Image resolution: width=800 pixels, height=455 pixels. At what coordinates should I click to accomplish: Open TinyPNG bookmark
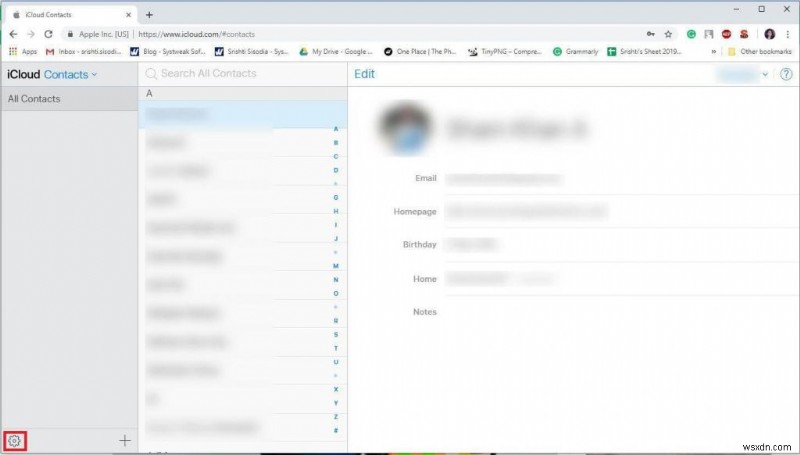505,52
